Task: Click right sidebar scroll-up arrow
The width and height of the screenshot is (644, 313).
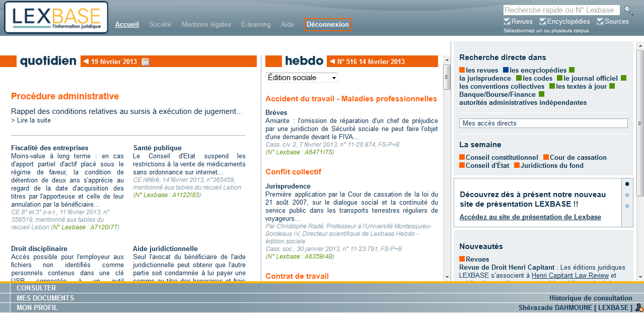Action: pos(640,45)
